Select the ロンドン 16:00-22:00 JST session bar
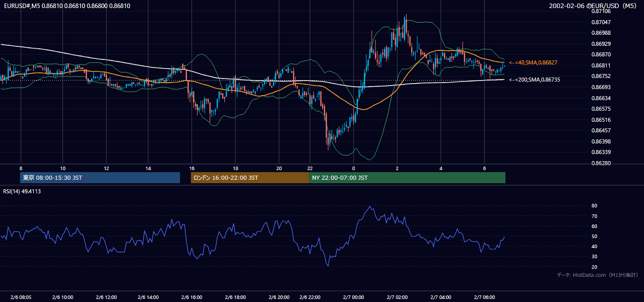 tap(250, 178)
